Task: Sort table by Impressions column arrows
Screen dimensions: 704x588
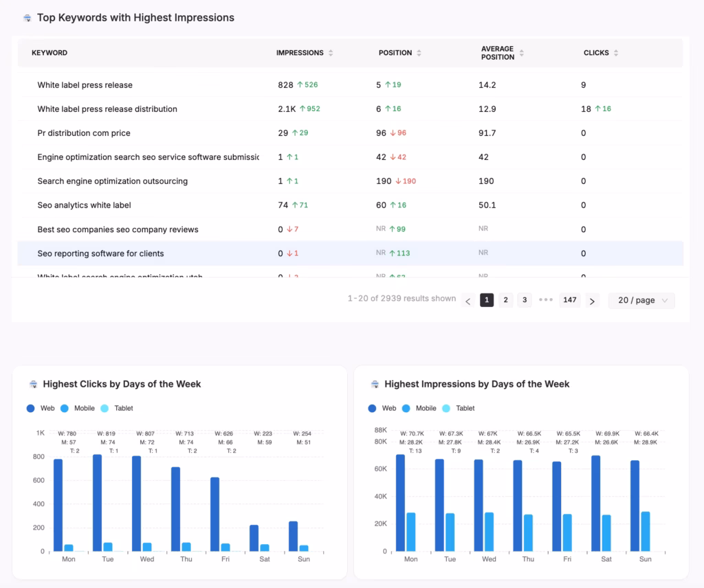Action: click(x=331, y=53)
